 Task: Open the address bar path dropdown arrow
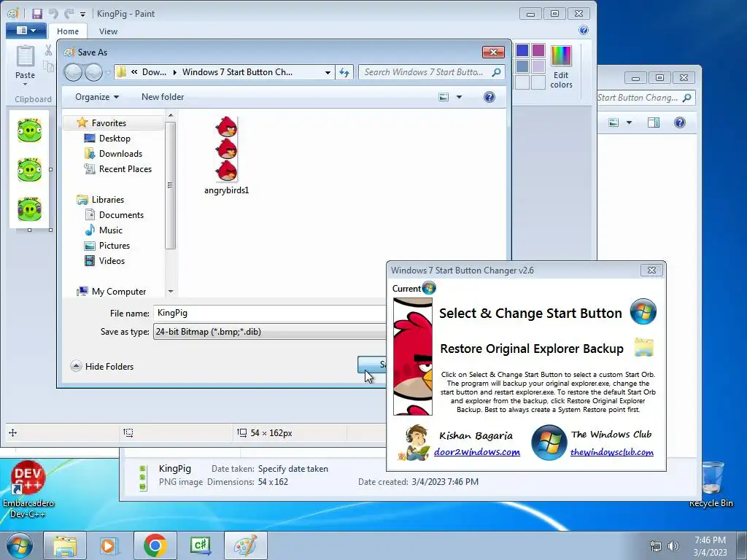[x=328, y=72]
